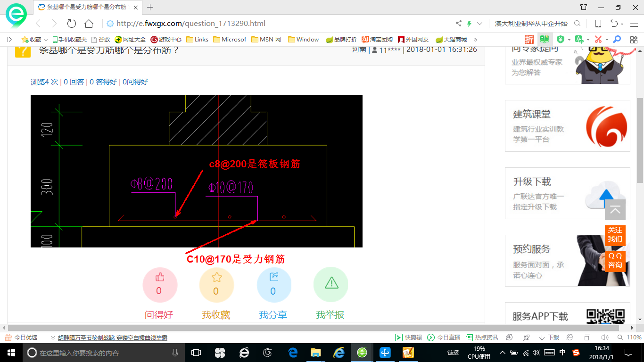Open the MSN 网 bookmark folder
This screenshot has width=644, height=362.
(x=266, y=40)
